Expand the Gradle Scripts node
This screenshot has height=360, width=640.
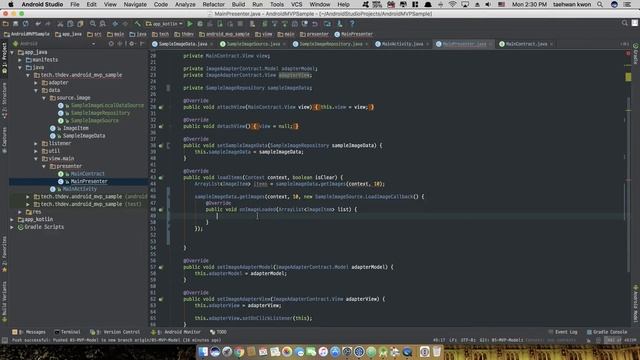(12, 227)
